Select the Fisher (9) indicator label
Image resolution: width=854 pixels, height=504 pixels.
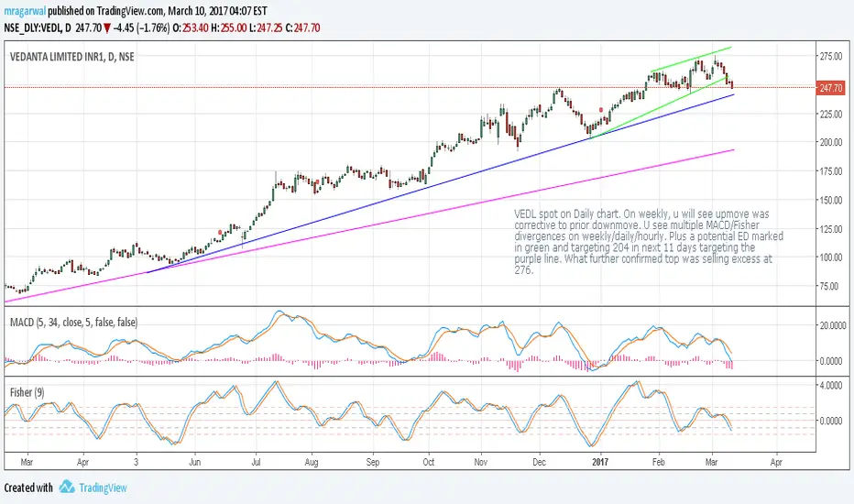27,392
